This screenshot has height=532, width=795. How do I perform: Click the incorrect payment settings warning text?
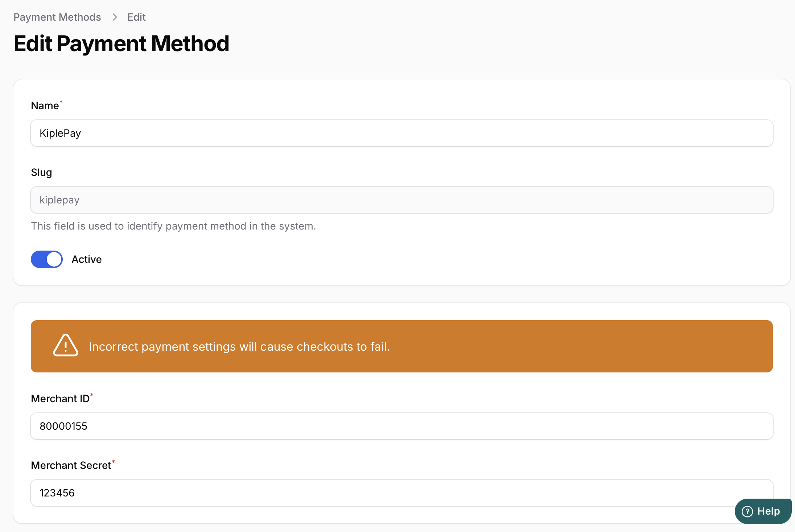point(239,347)
